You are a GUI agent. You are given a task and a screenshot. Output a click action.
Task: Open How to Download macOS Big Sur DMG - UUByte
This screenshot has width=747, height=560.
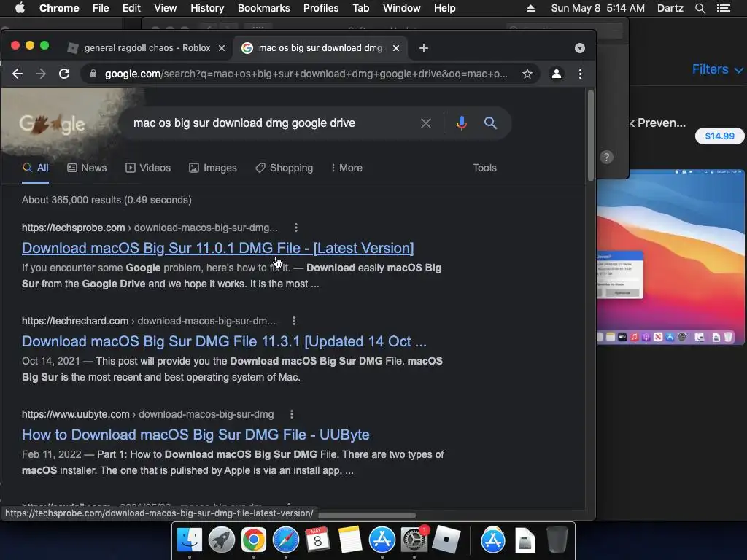[x=196, y=435]
